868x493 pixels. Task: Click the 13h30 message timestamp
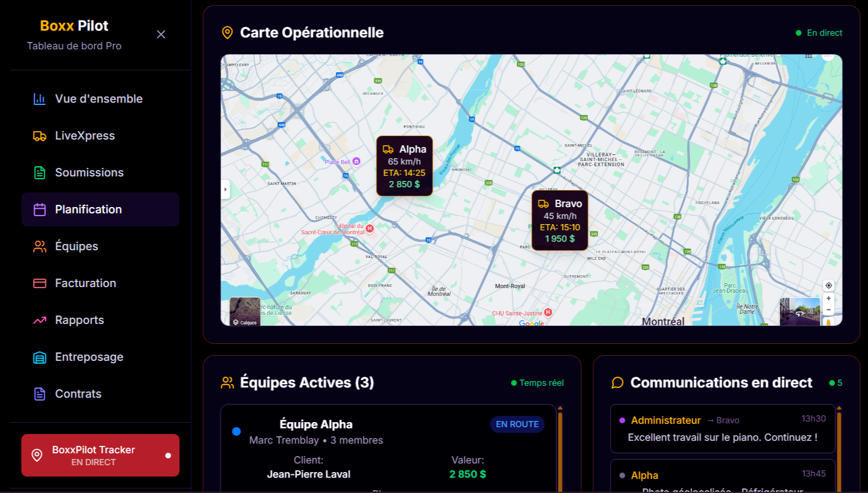coord(814,419)
